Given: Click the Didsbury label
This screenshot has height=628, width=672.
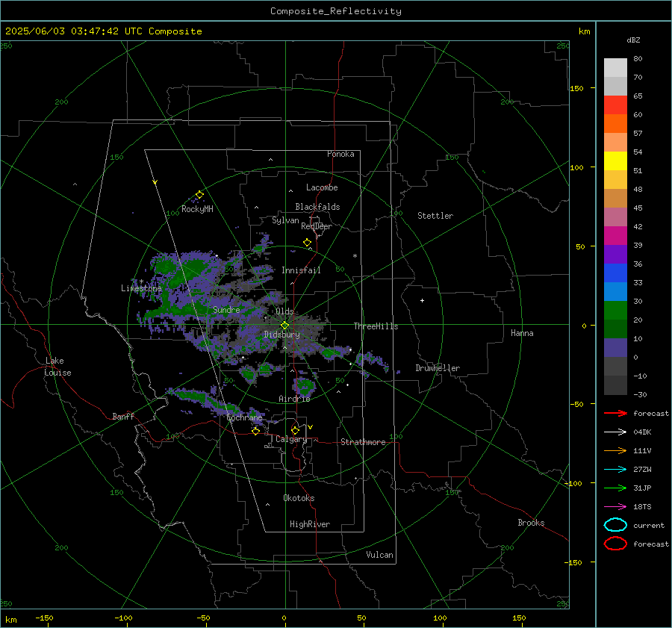Looking at the screenshot, I should 281,335.
